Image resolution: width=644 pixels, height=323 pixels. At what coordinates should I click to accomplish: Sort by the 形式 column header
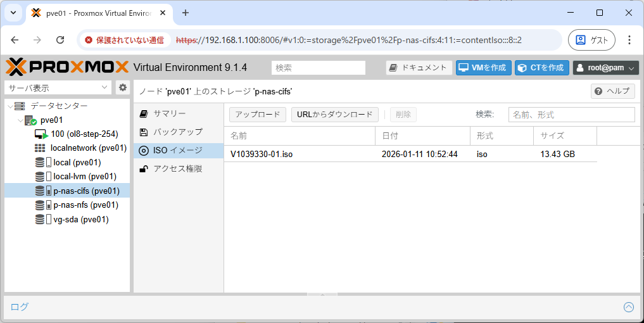tap(502, 136)
